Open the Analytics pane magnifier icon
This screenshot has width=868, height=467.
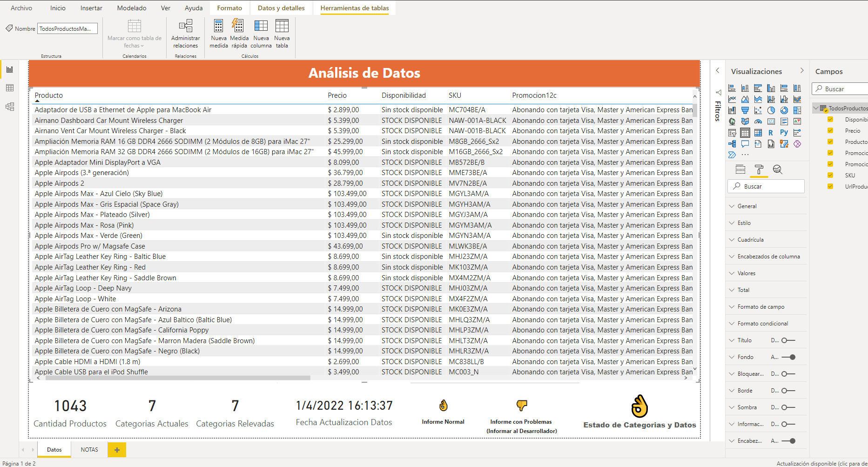777,169
